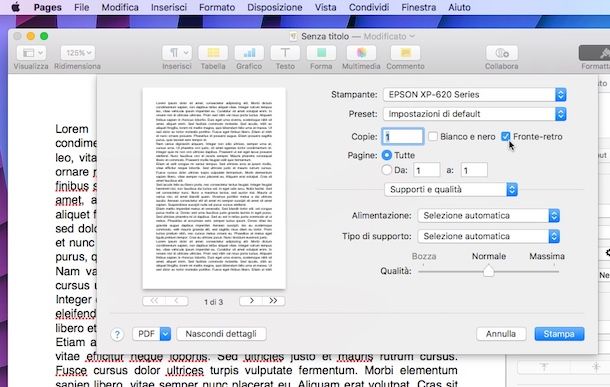Open the Supporti e qualità dropdown

(451, 189)
